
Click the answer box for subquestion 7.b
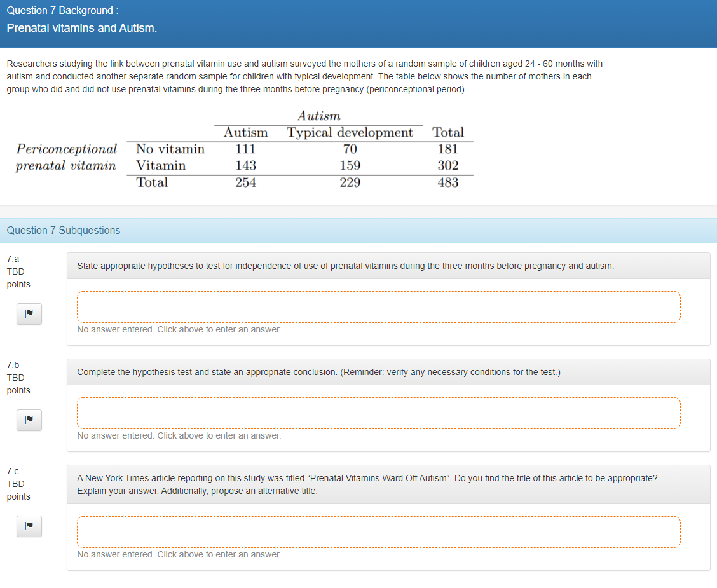(379, 412)
